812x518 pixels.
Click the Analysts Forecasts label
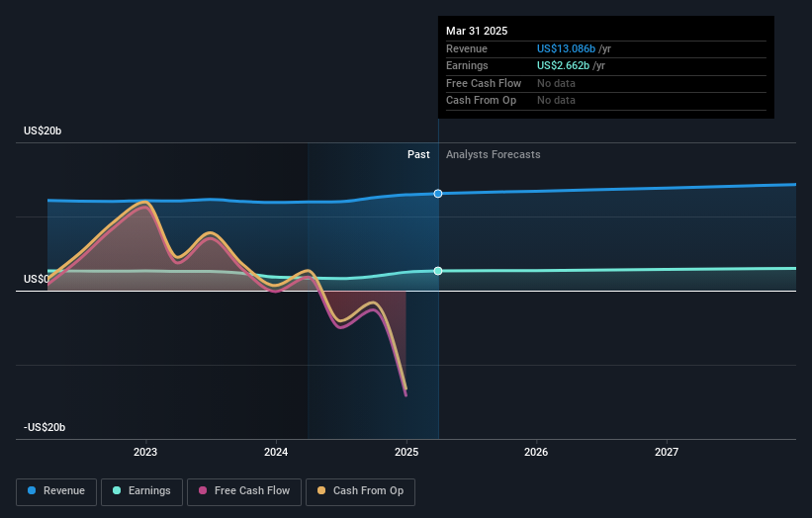[x=493, y=155]
